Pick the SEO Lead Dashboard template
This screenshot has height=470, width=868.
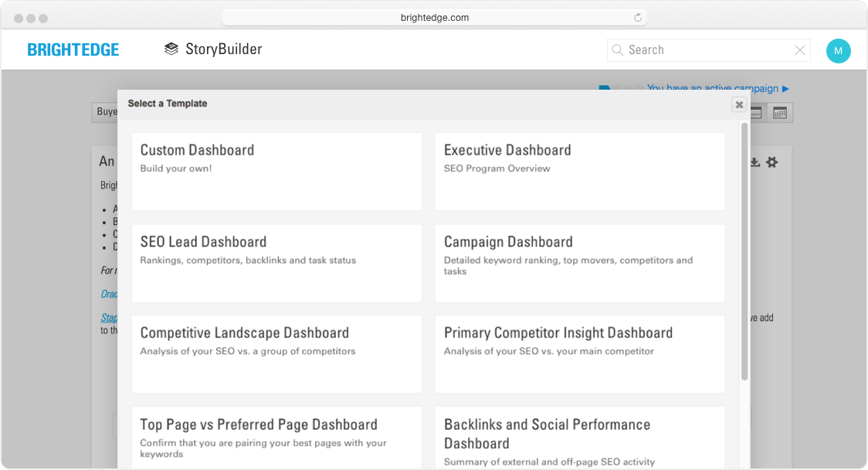(x=276, y=263)
